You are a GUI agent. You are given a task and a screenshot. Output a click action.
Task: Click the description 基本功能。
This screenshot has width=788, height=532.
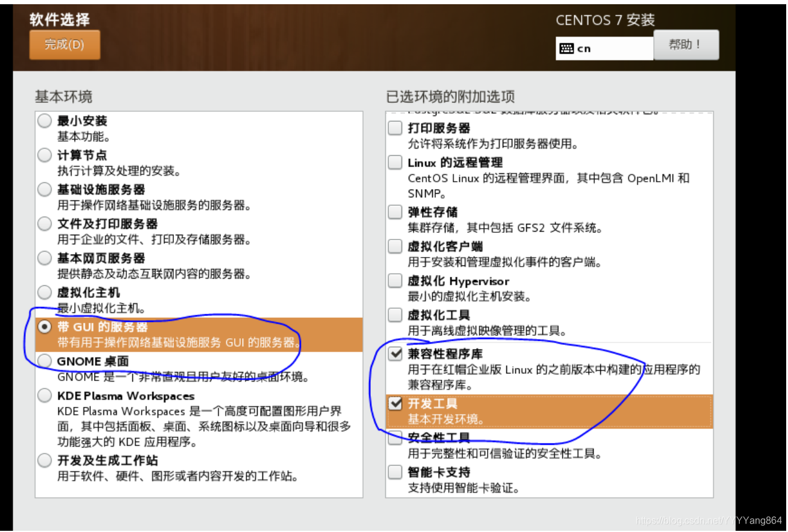84,137
